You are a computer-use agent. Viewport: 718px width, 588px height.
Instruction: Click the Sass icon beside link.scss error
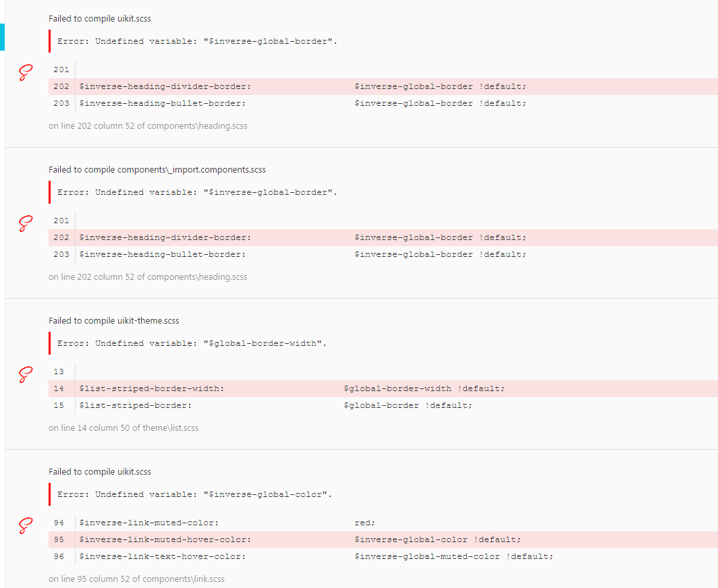point(26,526)
